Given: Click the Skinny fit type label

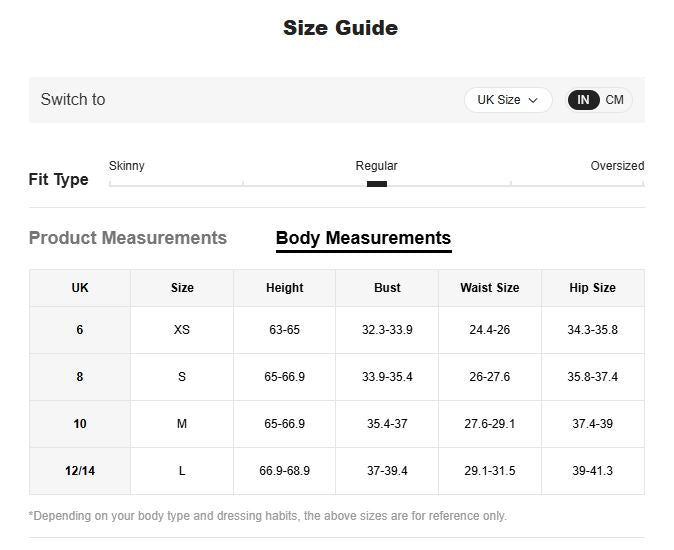Looking at the screenshot, I should (x=127, y=166).
